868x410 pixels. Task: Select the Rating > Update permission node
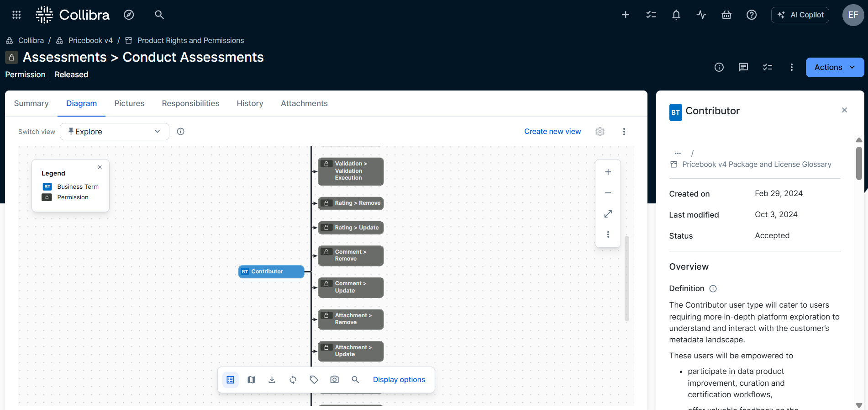click(351, 228)
